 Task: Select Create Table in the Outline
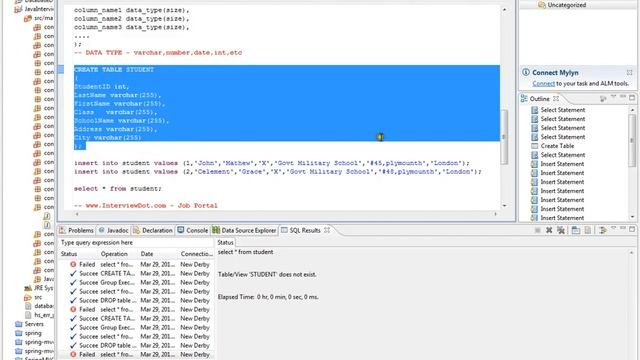pos(557,146)
